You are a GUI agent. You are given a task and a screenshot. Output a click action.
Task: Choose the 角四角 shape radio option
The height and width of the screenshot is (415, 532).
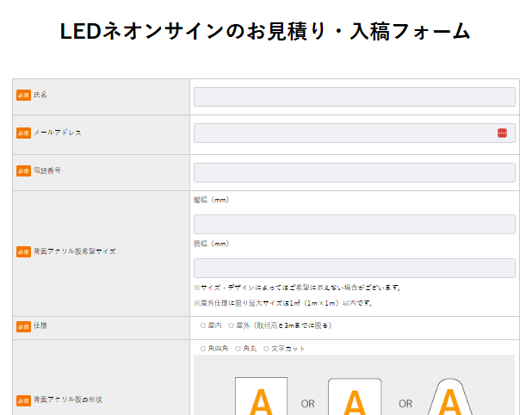point(203,349)
